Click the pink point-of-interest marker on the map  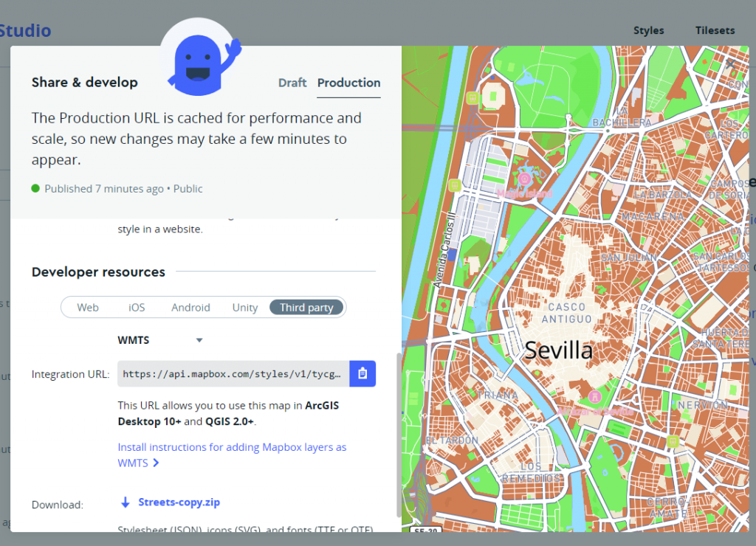coord(524,180)
